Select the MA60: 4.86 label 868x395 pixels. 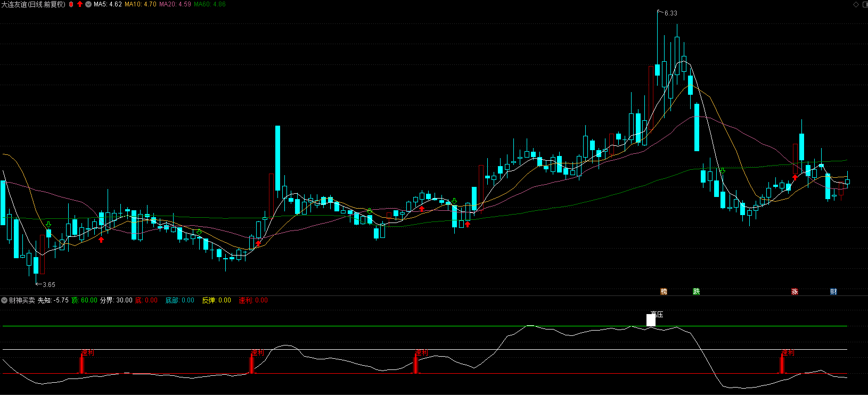click(x=210, y=4)
